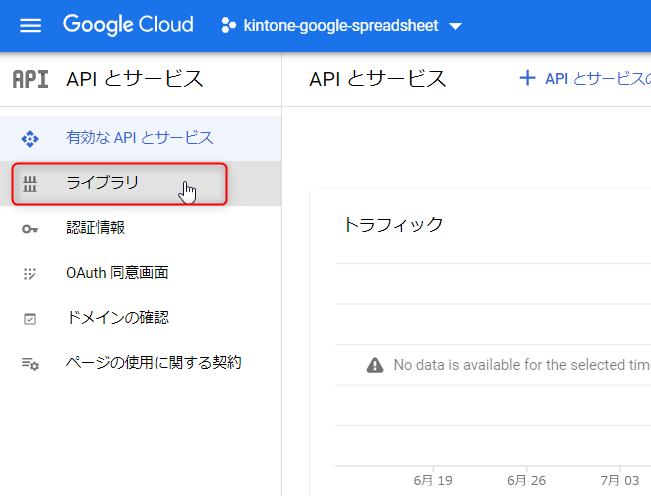The width and height of the screenshot is (651, 496).
Task: Click the ページの使用に関する契約 settings icon
Action: [30, 363]
